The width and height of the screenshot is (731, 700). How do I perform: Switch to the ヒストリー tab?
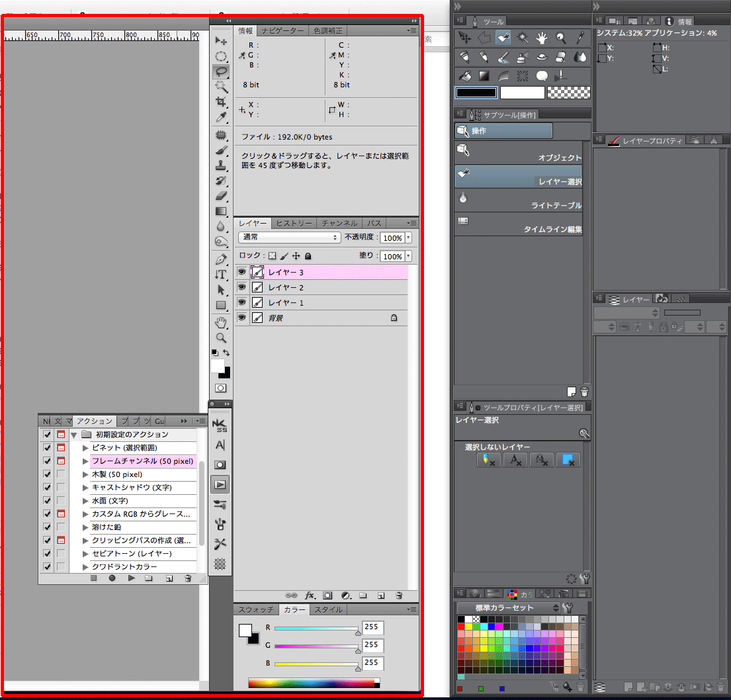pyautogui.click(x=294, y=224)
